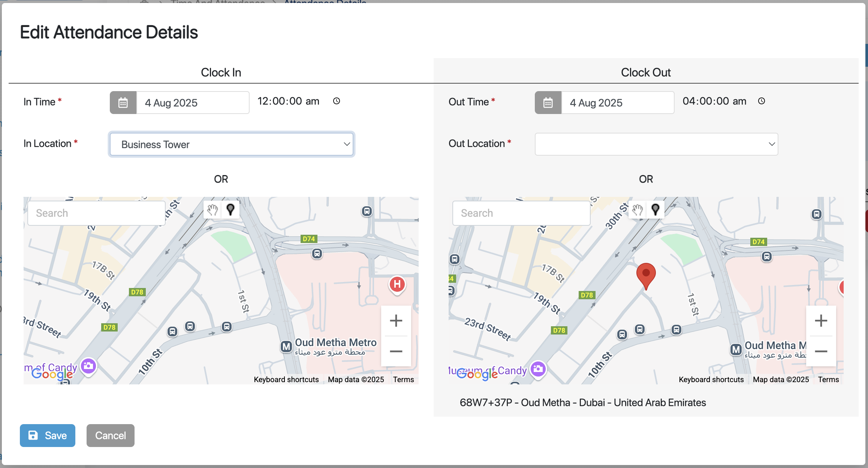The width and height of the screenshot is (868, 468).
Task: Click the red location pin on Clock Out map
Action: tap(645, 275)
